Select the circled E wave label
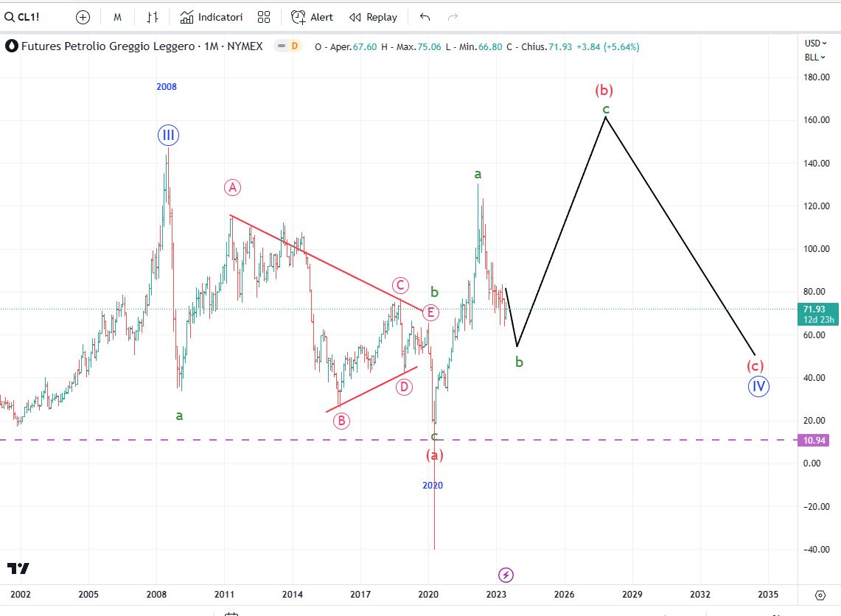This screenshot has width=841, height=616. click(x=430, y=312)
